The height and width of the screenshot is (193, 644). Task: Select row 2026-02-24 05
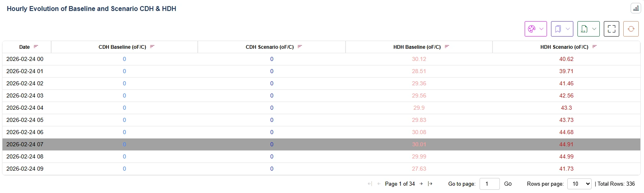(321, 120)
